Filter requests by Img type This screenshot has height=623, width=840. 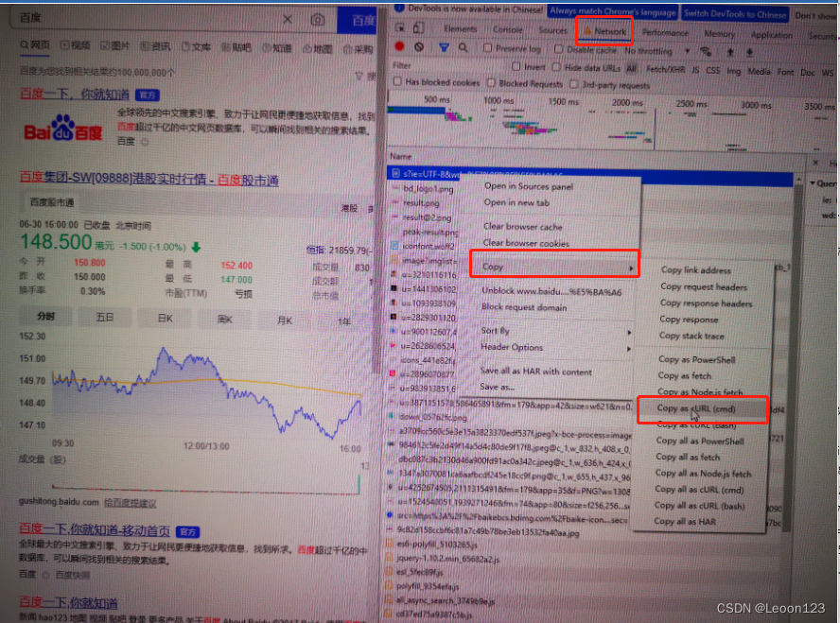pyautogui.click(x=733, y=71)
